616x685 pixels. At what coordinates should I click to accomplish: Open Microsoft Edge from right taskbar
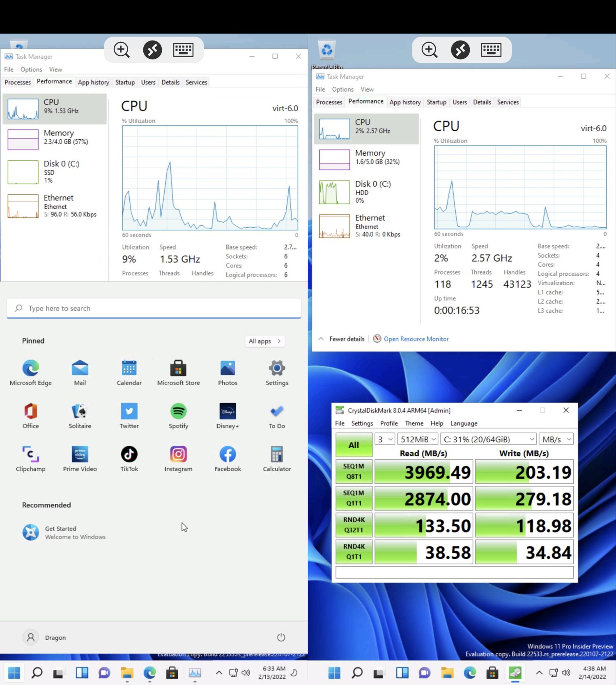tap(469, 673)
